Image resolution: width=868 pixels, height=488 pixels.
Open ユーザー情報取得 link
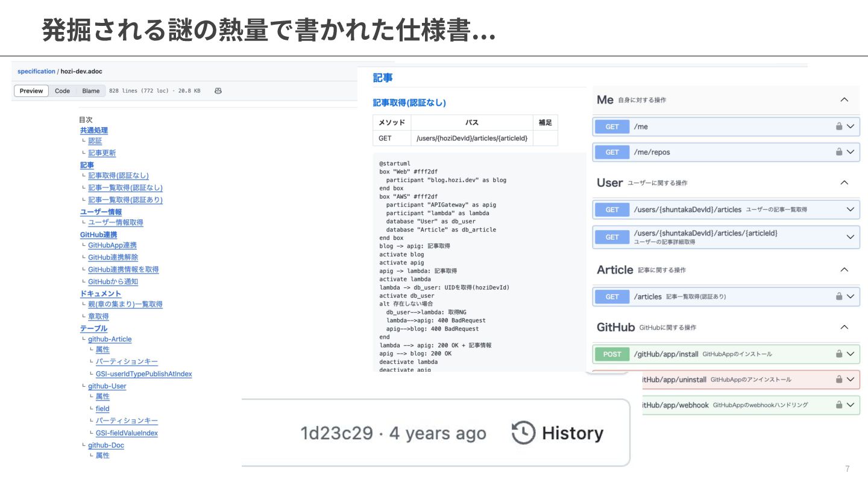pos(116,222)
